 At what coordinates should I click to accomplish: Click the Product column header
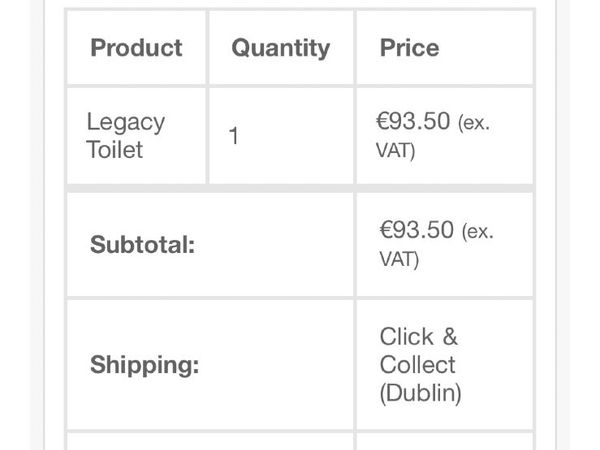(x=136, y=48)
